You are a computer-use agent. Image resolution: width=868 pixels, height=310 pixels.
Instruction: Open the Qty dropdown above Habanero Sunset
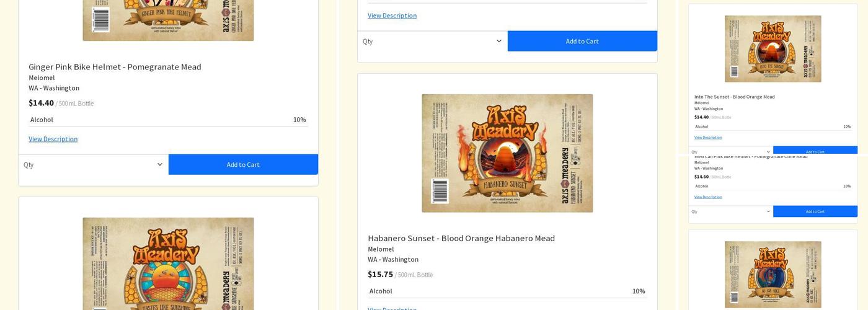(432, 42)
